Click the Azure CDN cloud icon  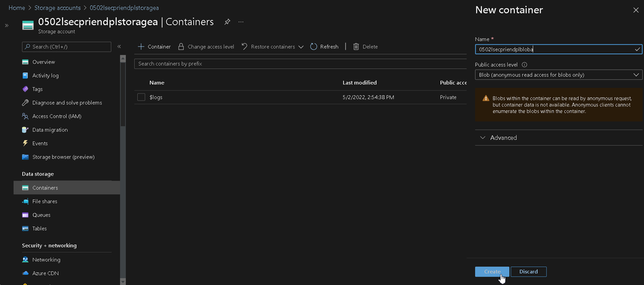pyautogui.click(x=26, y=273)
